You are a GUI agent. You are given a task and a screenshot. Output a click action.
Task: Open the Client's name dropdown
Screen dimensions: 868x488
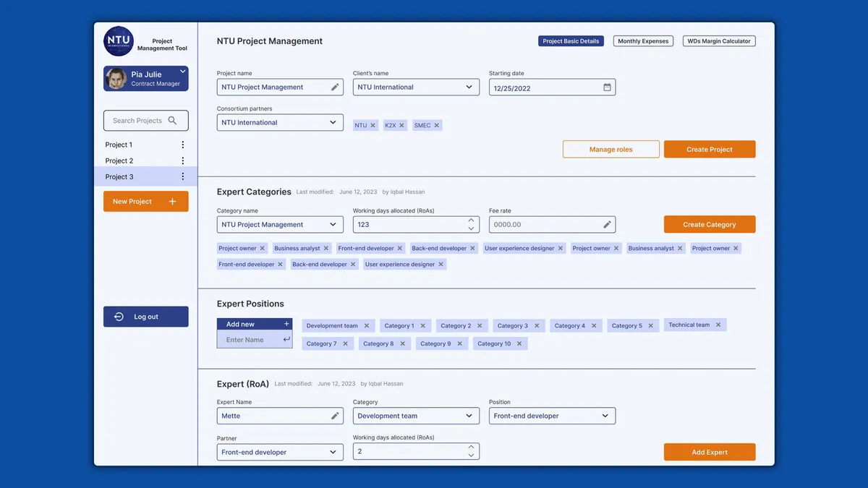pos(416,87)
